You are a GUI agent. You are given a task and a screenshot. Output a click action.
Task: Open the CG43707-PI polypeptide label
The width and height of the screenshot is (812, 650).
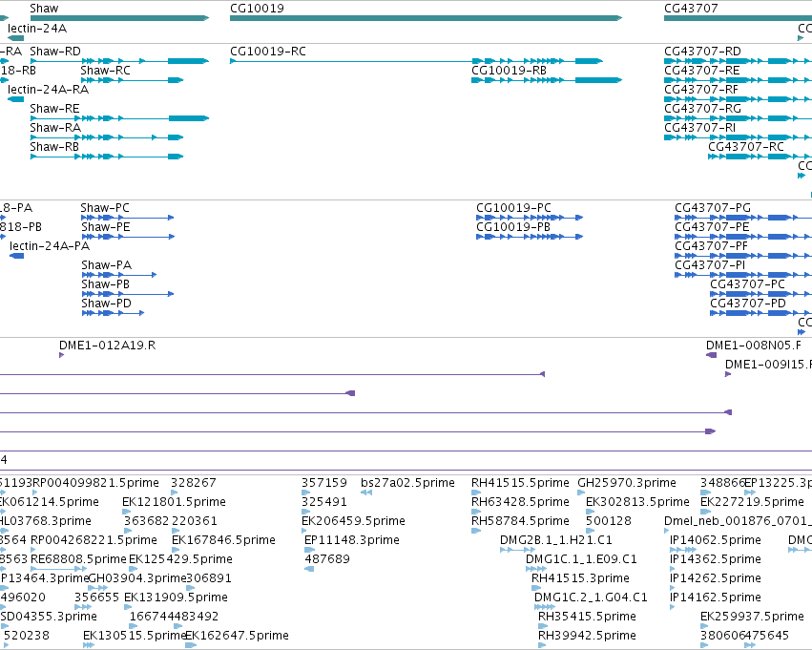[710, 265]
